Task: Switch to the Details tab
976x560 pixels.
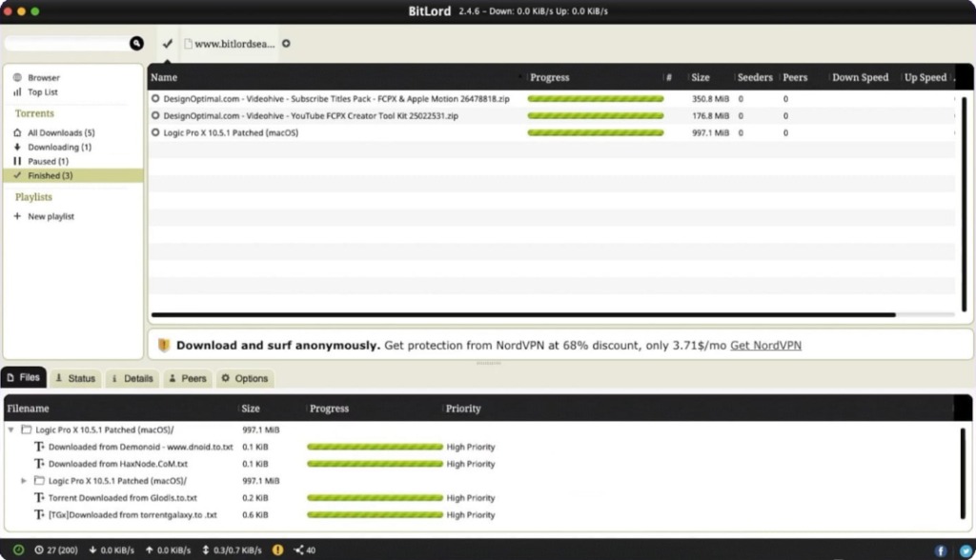Action: click(x=132, y=378)
